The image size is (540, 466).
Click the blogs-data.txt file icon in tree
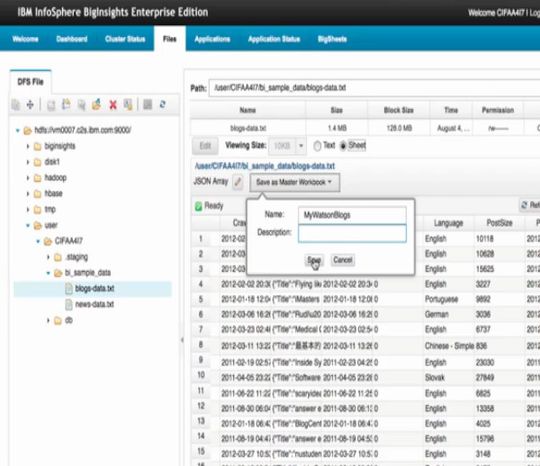[69, 289]
